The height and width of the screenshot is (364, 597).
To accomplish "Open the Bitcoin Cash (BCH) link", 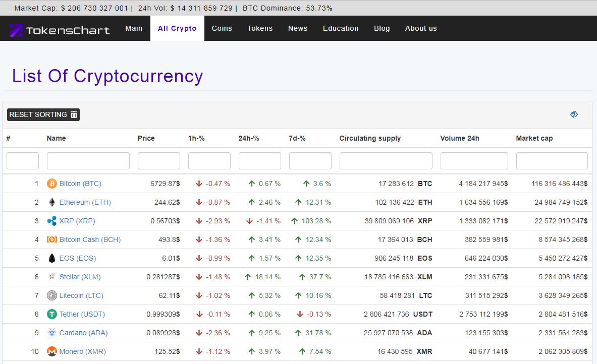I will tap(90, 239).
